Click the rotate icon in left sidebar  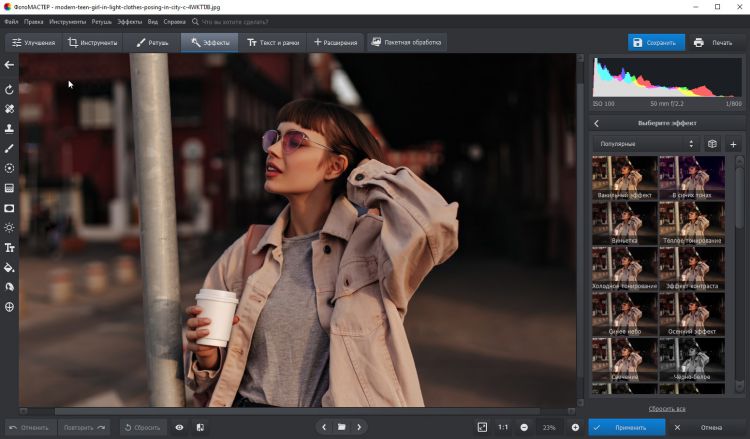tap(9, 90)
